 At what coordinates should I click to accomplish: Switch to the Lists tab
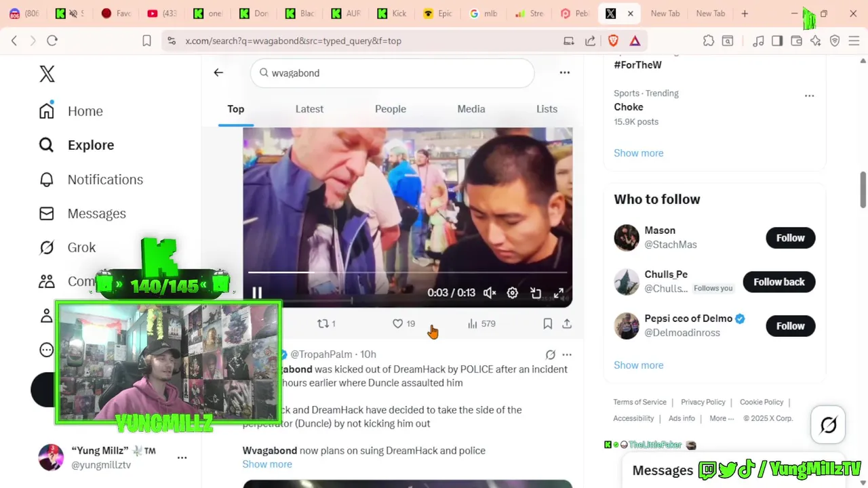pyautogui.click(x=547, y=109)
